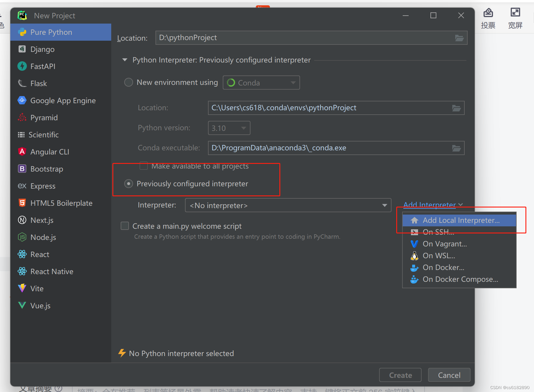The image size is (534, 392).
Task: Select the Pyramid project icon
Action: click(x=22, y=117)
